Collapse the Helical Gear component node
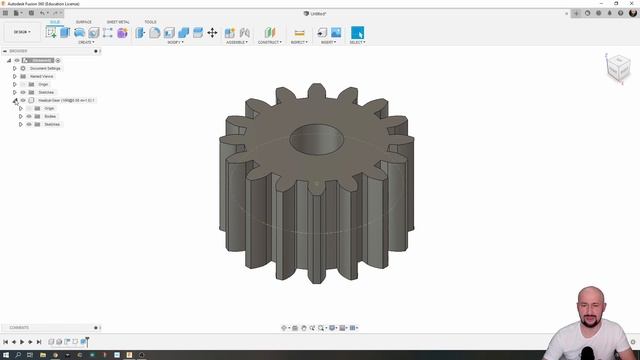Screen dimensions: 640x360 pos(15,100)
